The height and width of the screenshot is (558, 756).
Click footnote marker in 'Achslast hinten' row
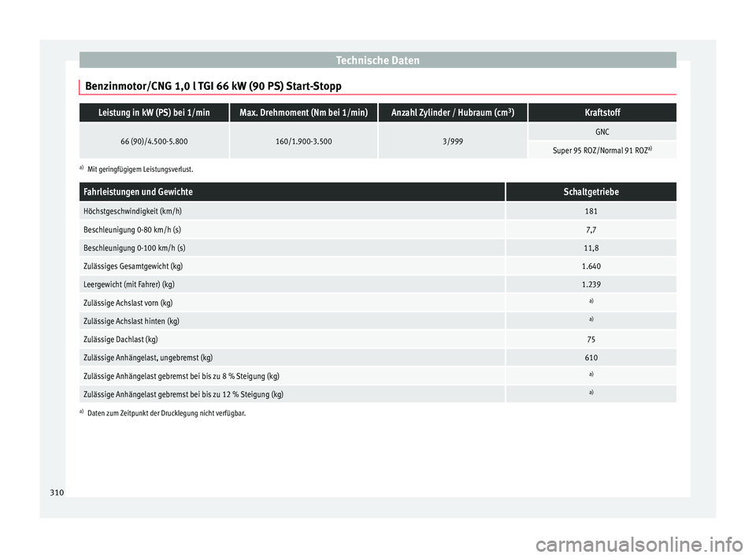coord(591,319)
